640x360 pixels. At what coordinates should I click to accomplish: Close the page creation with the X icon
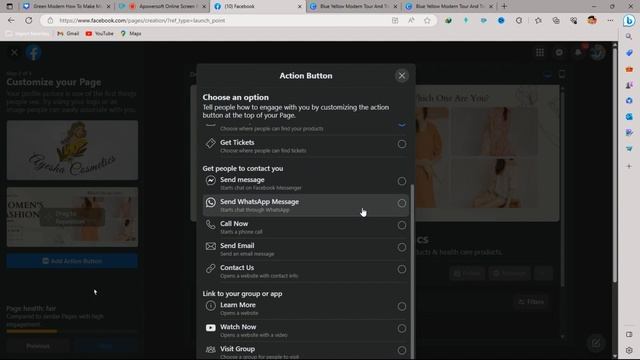(14, 53)
